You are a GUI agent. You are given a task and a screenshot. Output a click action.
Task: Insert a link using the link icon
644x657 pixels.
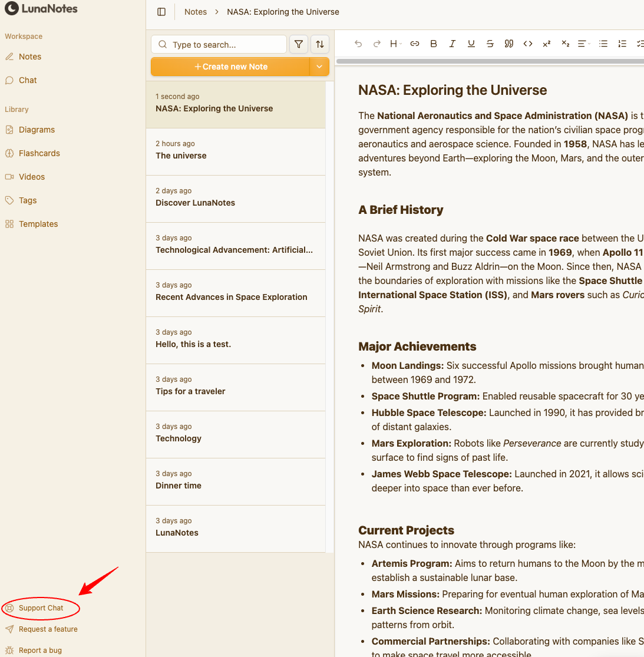pyautogui.click(x=415, y=44)
